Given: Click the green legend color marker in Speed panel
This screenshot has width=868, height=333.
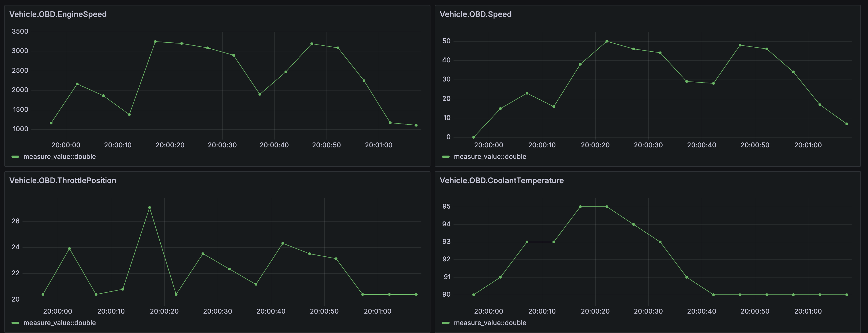Looking at the screenshot, I should [x=445, y=156].
